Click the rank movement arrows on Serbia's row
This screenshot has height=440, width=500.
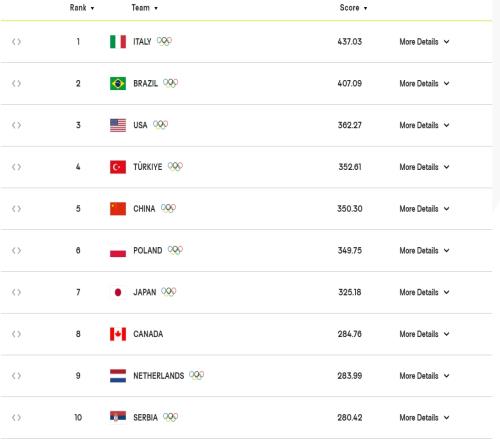16,417
